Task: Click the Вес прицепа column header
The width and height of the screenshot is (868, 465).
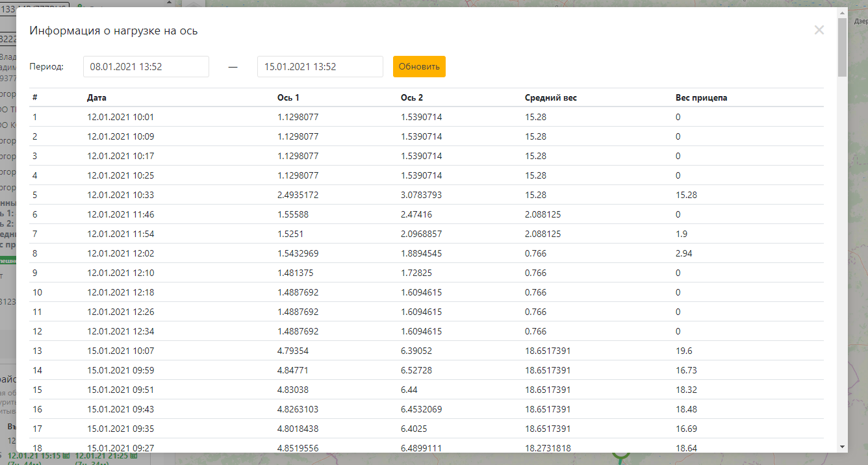Action: pyautogui.click(x=702, y=98)
